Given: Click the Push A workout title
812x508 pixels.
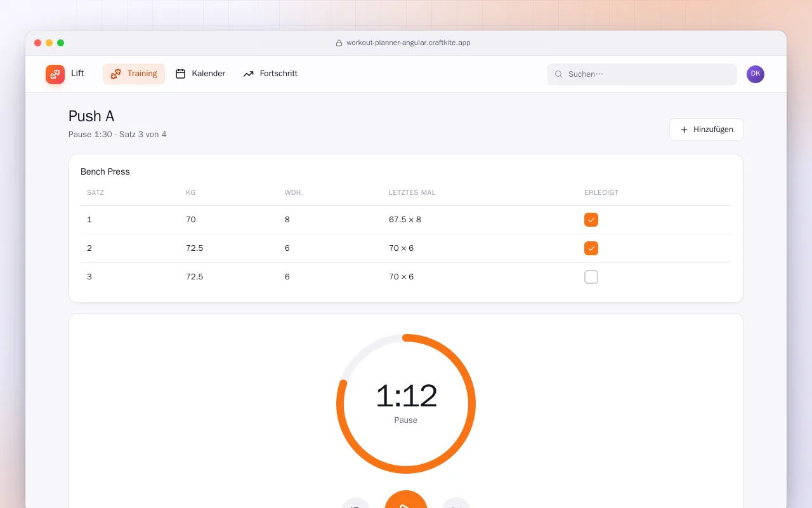Looking at the screenshot, I should [x=91, y=116].
